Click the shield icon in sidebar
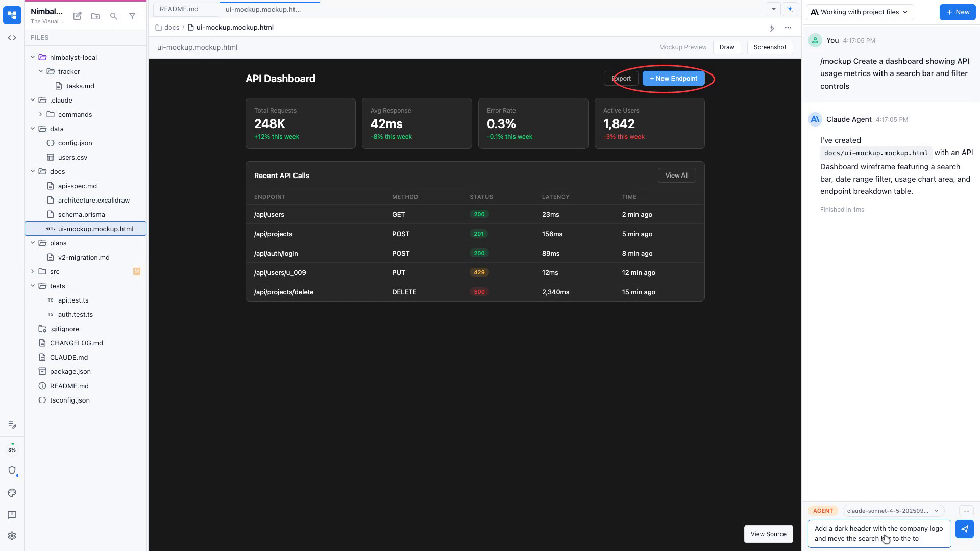Image resolution: width=980 pixels, height=551 pixels. coord(12,470)
